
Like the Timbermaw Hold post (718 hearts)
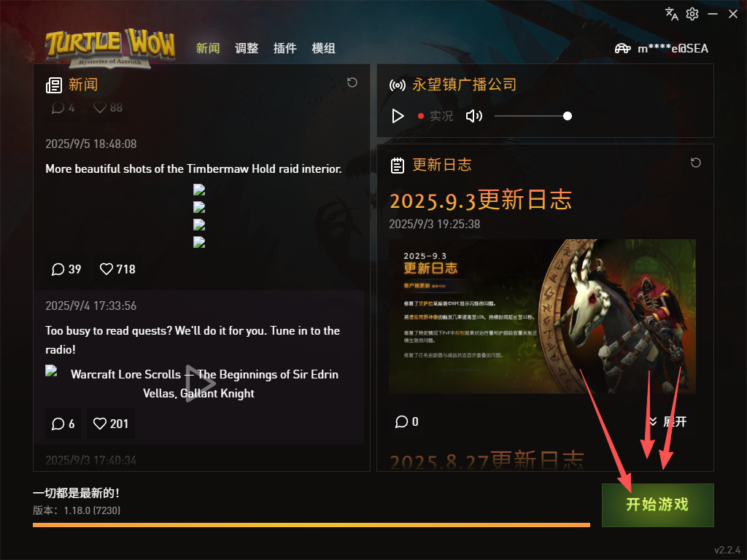click(117, 269)
